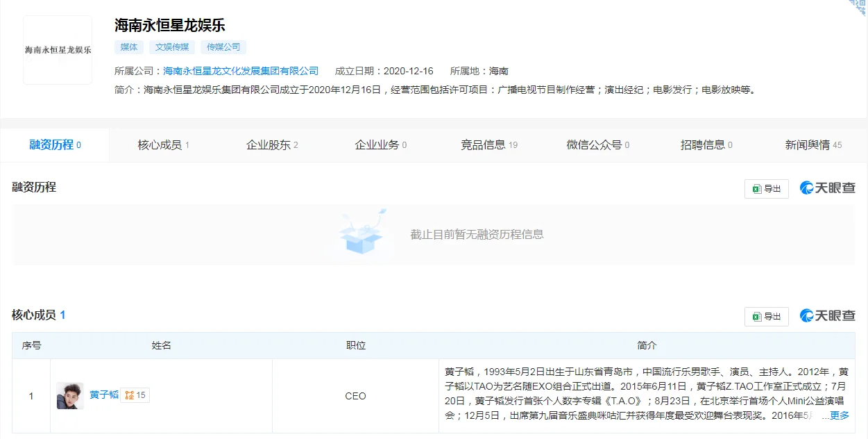This screenshot has width=868, height=439.
Task: Switch to the 企业业务 tab
Action: point(381,145)
